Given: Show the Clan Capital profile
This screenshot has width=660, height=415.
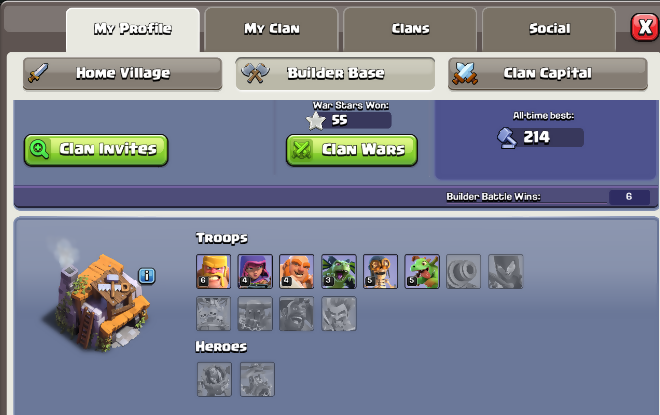Looking at the screenshot, I should click(548, 74).
